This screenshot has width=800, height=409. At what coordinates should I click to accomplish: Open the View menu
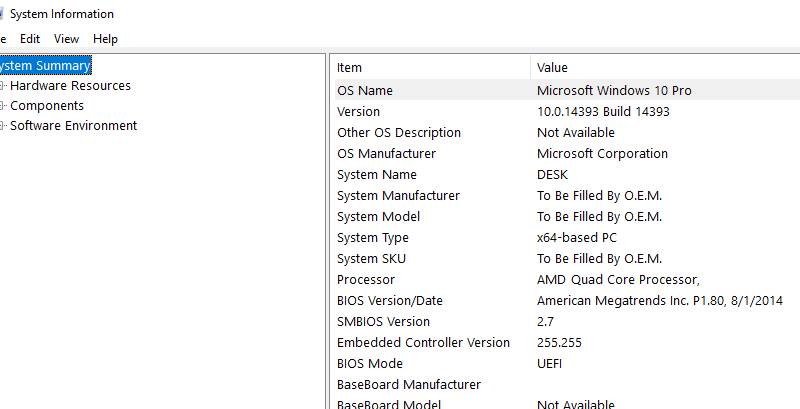[x=66, y=39]
